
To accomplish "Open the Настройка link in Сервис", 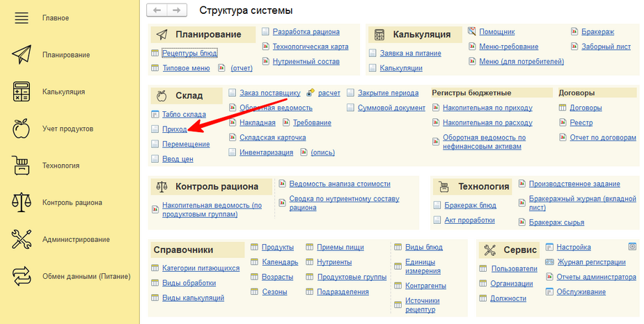I will [x=574, y=247].
